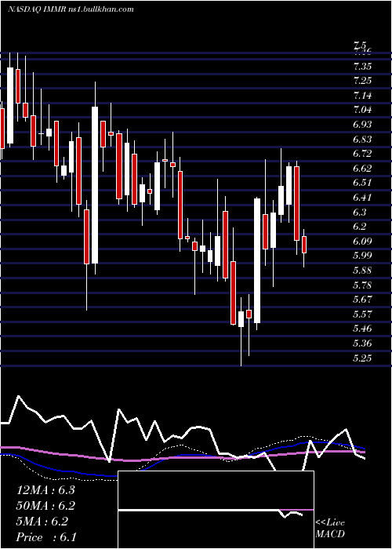The image size is (392, 549).
Task: Click the 5.99 price axis label
Action: pyautogui.click(x=362, y=256)
